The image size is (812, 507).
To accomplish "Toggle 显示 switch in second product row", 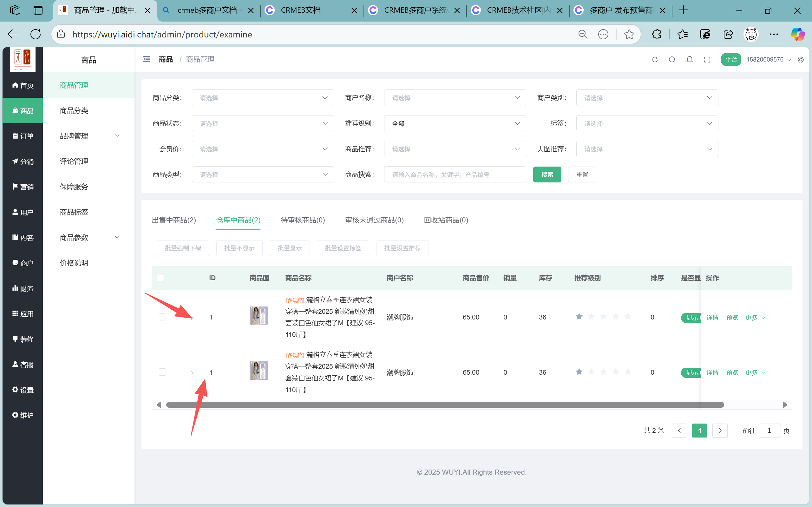I will click(x=691, y=372).
